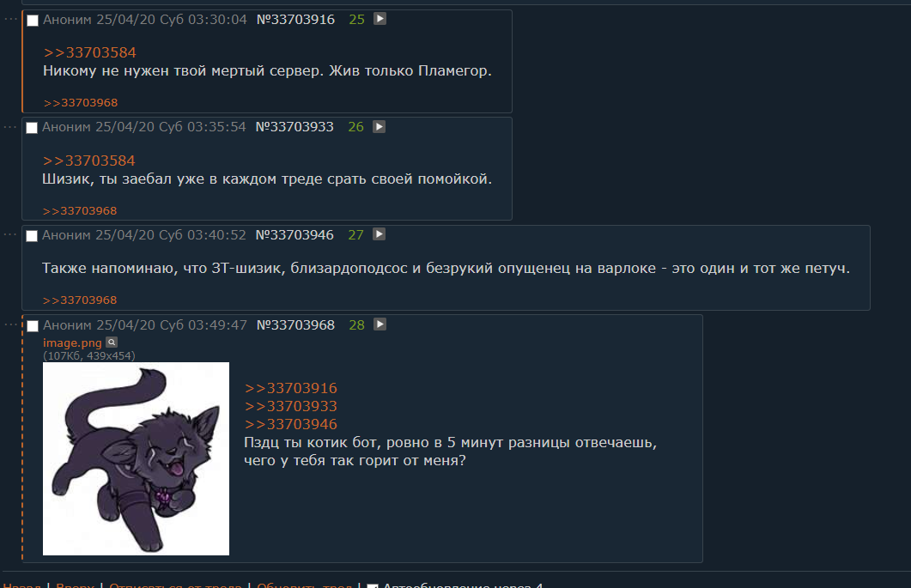Open the three-dots menu beside post №33703916
This screenshot has width=911, height=588.
click(x=10, y=19)
